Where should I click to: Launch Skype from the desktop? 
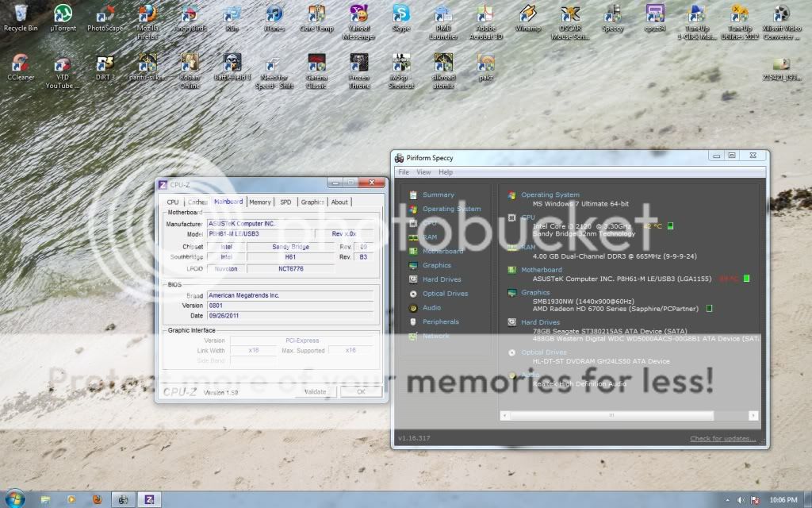(400, 18)
